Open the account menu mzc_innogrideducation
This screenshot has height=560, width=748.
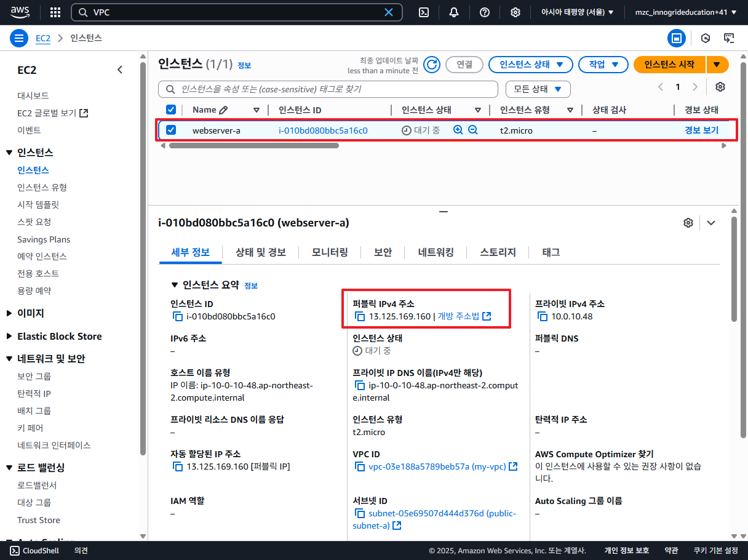tap(685, 12)
